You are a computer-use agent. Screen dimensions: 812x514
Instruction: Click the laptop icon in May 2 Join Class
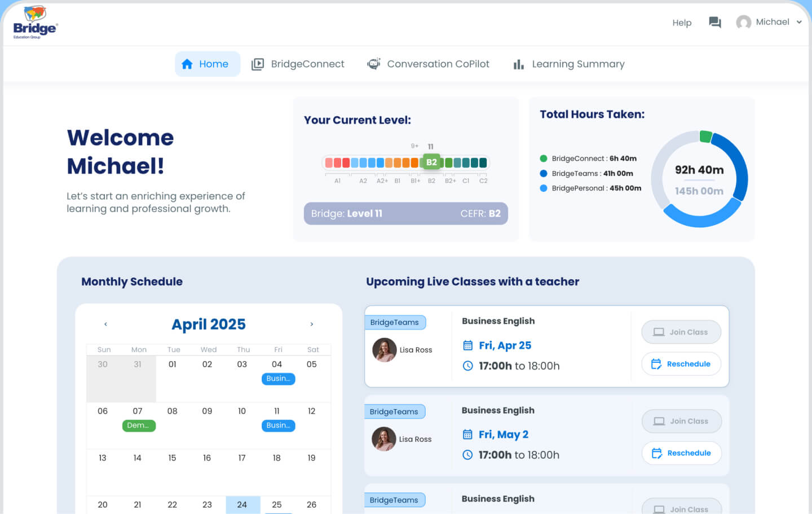click(659, 421)
